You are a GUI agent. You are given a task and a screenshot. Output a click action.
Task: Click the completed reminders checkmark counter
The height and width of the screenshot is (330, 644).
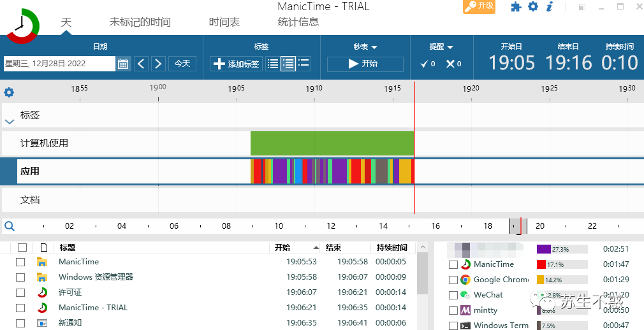(x=428, y=64)
